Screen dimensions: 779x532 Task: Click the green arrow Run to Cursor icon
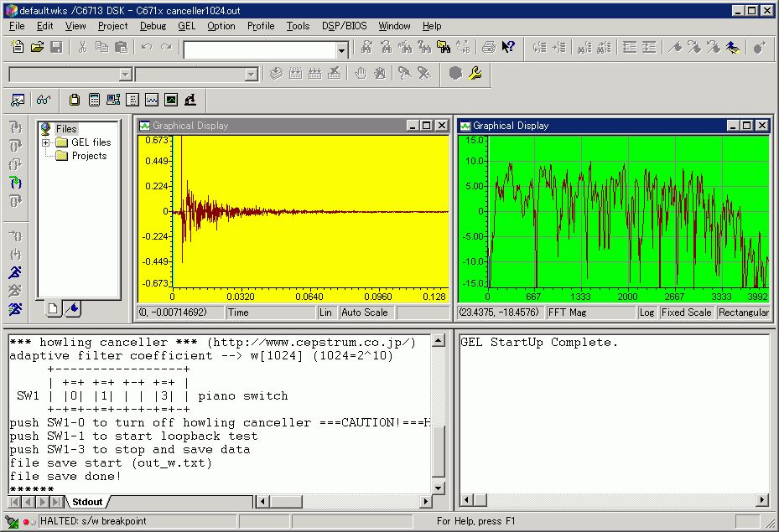(15, 183)
